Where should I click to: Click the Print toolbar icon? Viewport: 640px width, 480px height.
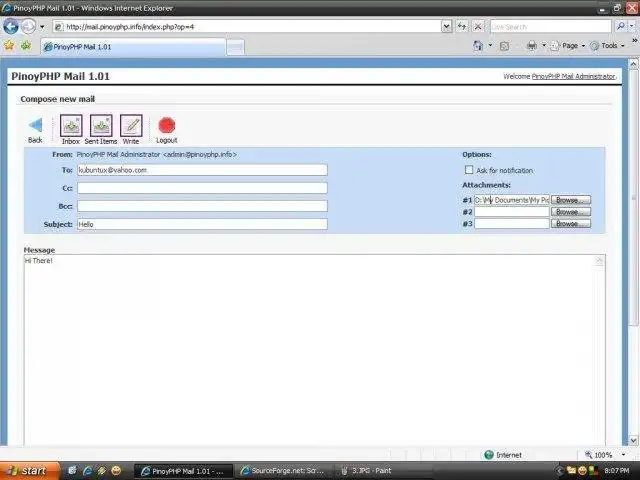pos(532,46)
